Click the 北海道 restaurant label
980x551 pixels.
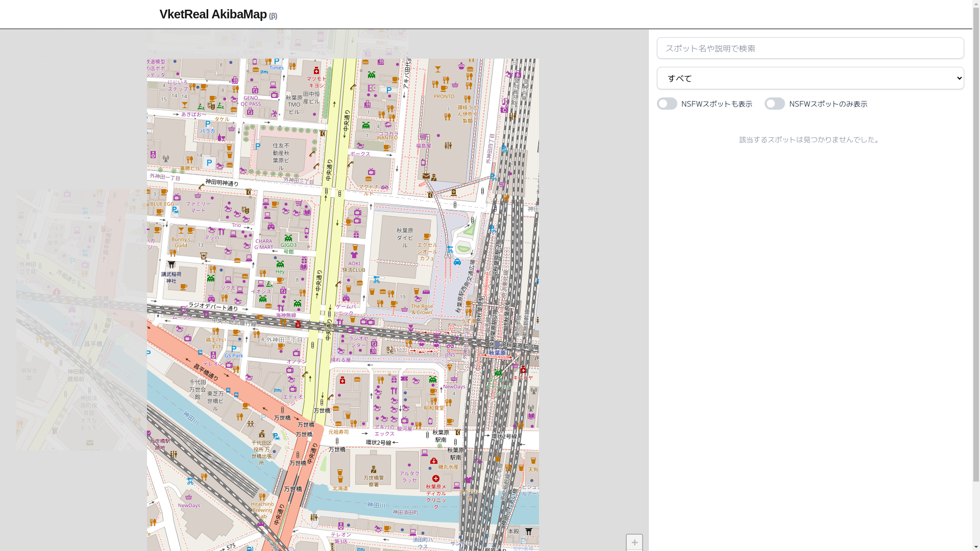pyautogui.click(x=340, y=488)
